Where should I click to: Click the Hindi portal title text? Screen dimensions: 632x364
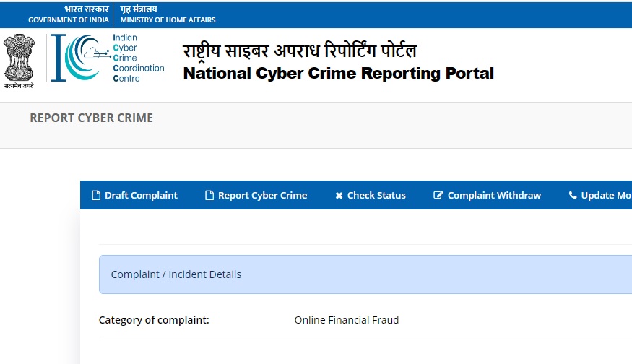click(x=300, y=51)
